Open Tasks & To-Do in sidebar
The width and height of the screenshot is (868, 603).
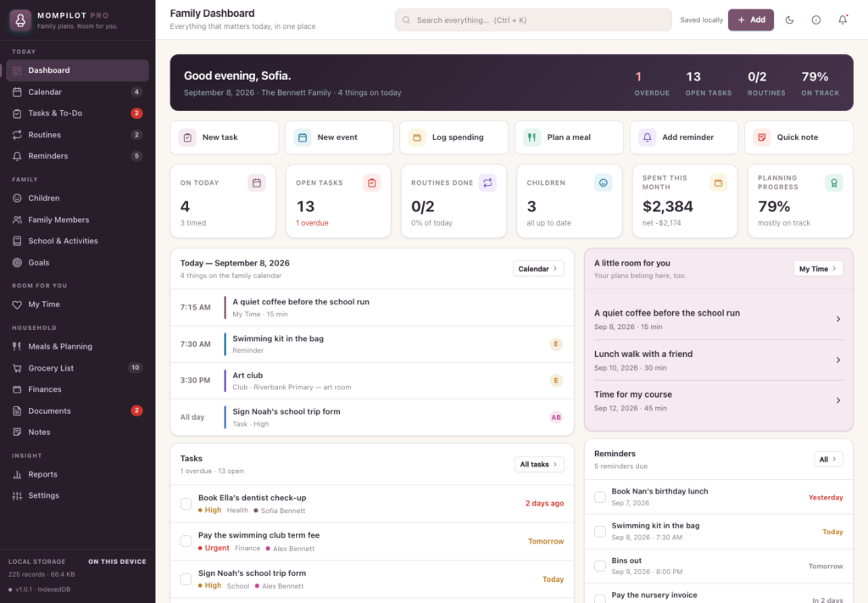click(x=77, y=113)
